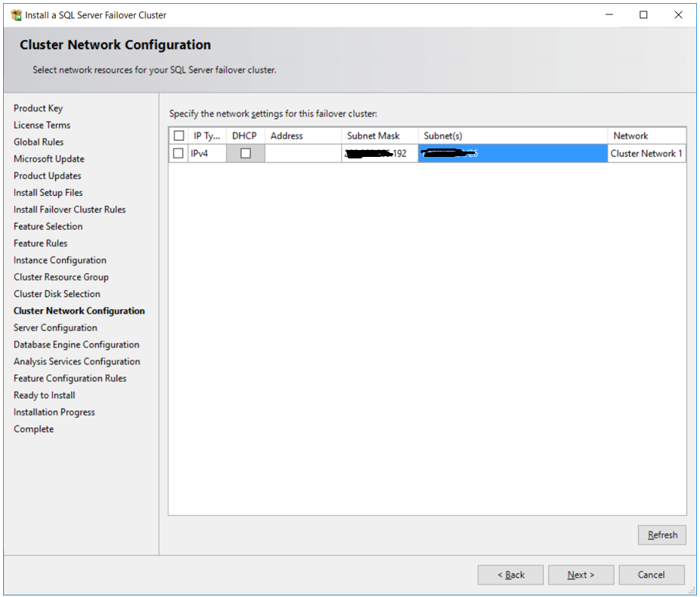Select Ready to Install step
The image size is (700, 597).
44,395
